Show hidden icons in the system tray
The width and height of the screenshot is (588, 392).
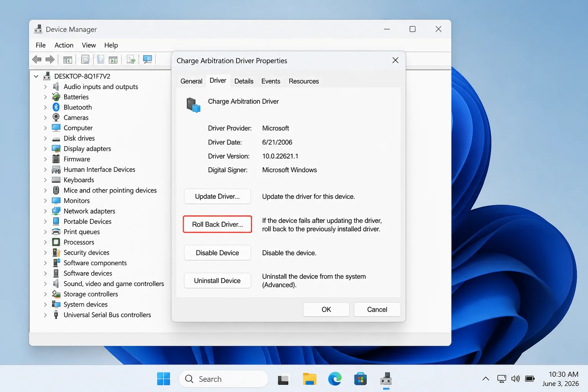(x=485, y=379)
